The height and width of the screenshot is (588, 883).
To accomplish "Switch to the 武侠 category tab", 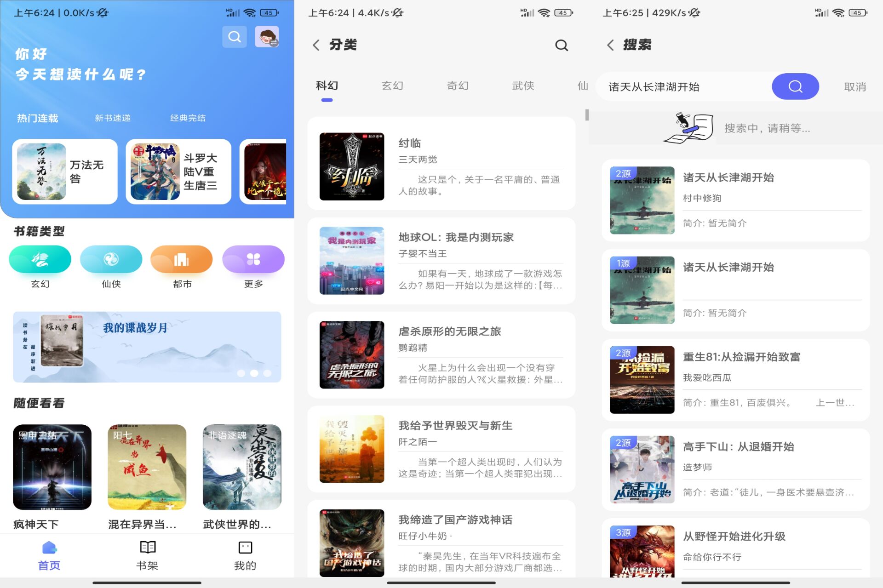I will click(x=522, y=86).
